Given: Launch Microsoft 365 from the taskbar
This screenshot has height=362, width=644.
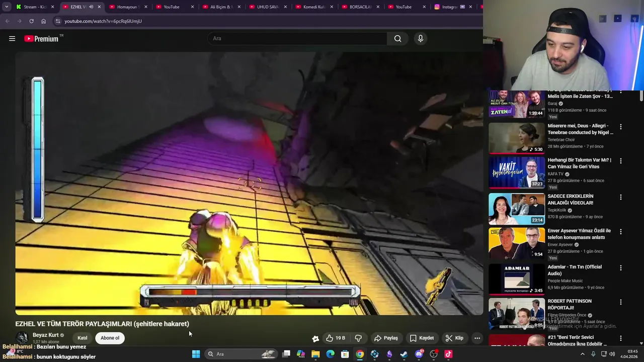Looking at the screenshot, I should [301, 354].
